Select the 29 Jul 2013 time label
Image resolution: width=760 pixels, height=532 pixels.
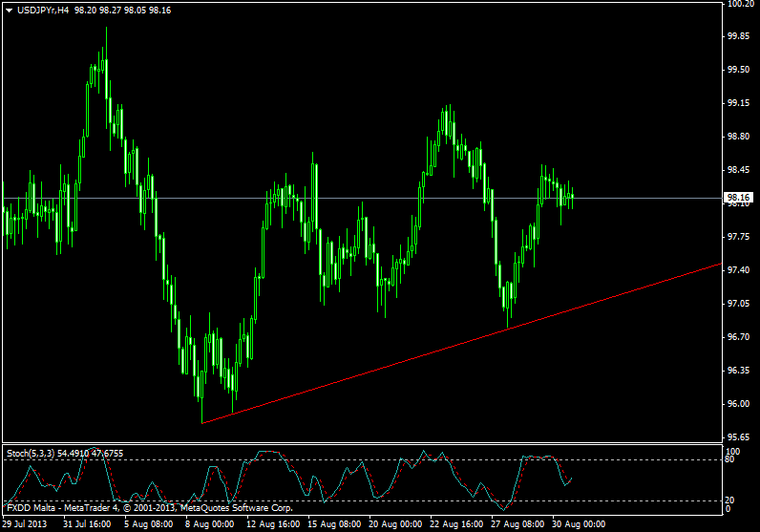pos(25,524)
